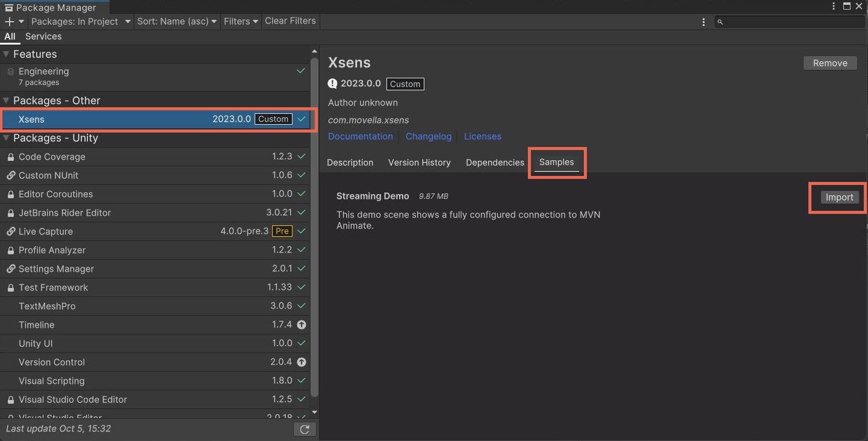The width and height of the screenshot is (868, 441).
Task: Click the update arrow beside Timeline
Action: coord(302,325)
